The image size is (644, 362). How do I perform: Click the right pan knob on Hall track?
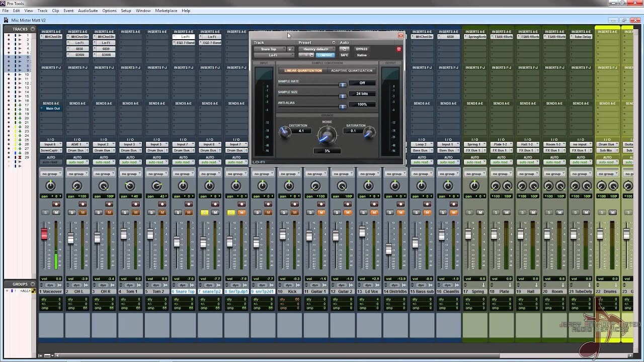point(534,186)
